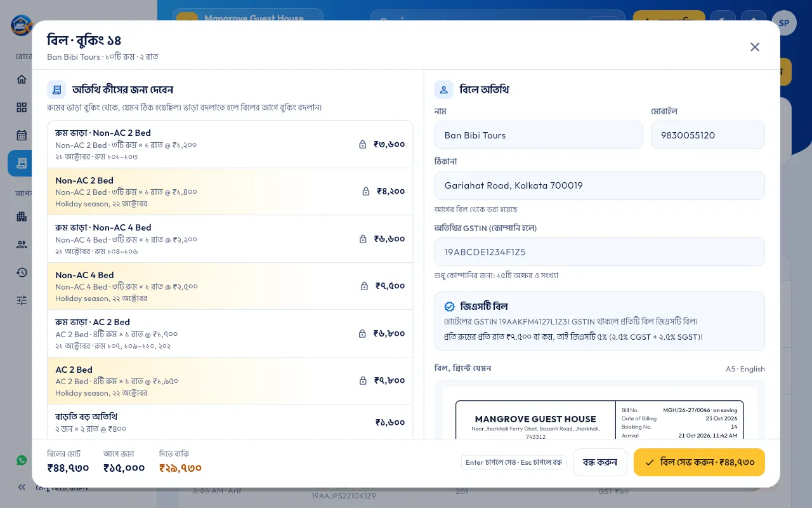Click the verified badge icon beside জিএসটি বিল
This screenshot has width=812, height=508.
[x=450, y=307]
